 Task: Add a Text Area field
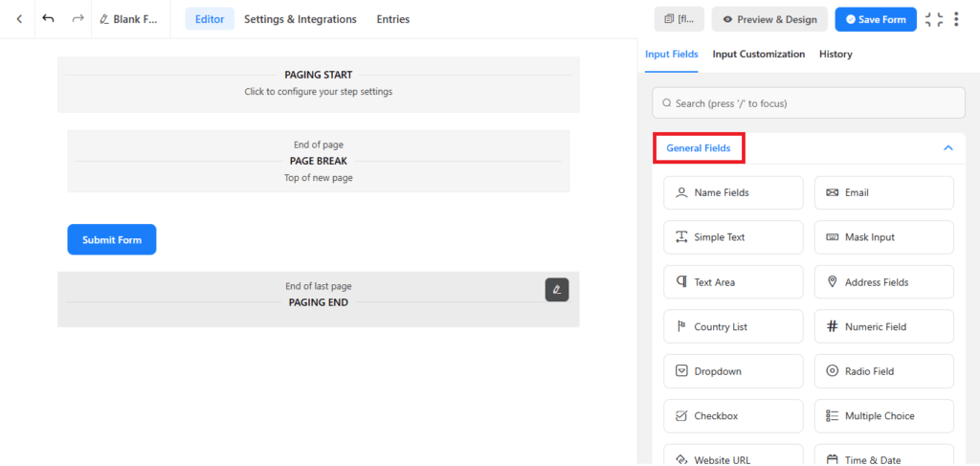point(733,282)
